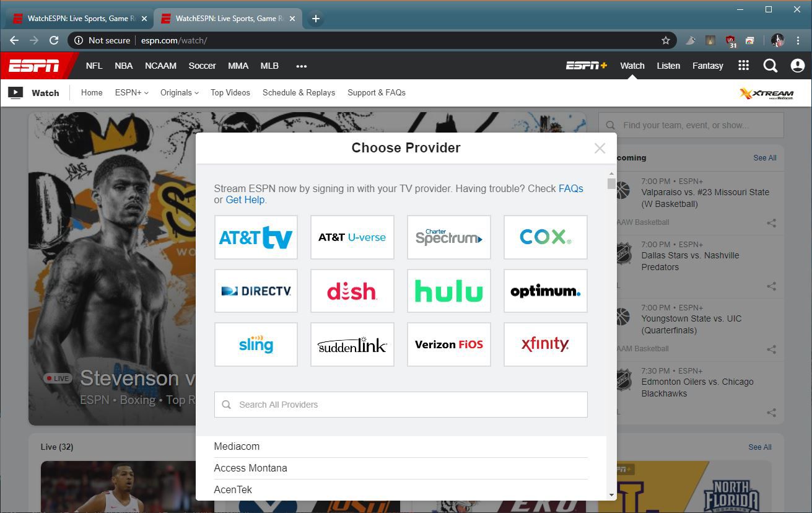
Task: Open the Chrome profile avatar
Action: 778,40
